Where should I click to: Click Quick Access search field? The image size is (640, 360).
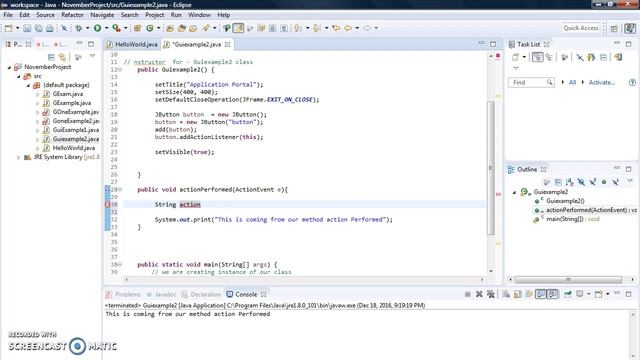click(581, 28)
